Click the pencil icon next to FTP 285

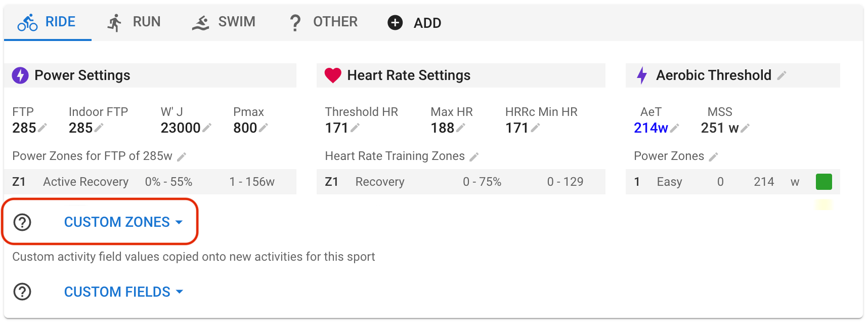pyautogui.click(x=42, y=128)
